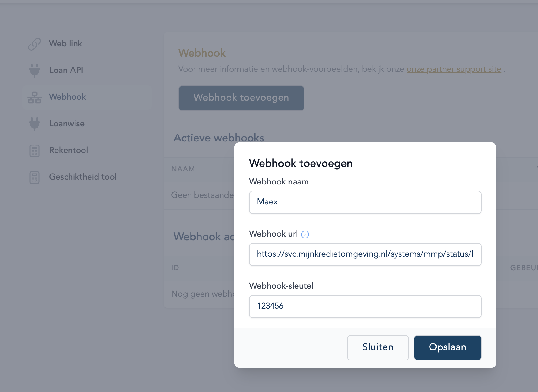This screenshot has width=538, height=392.
Task: Follow the onze partner support site link
Action: pos(454,69)
